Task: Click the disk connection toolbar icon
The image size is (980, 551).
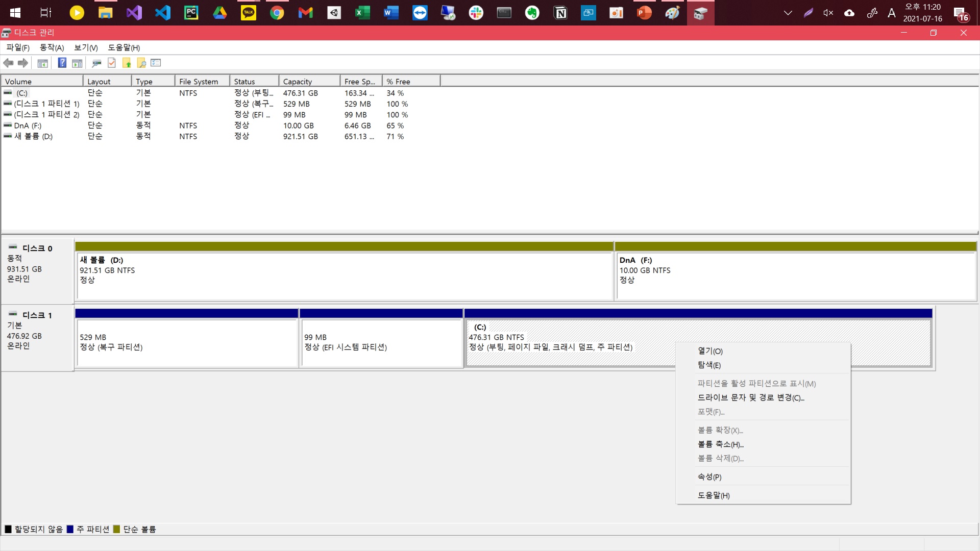Action: 96,63
